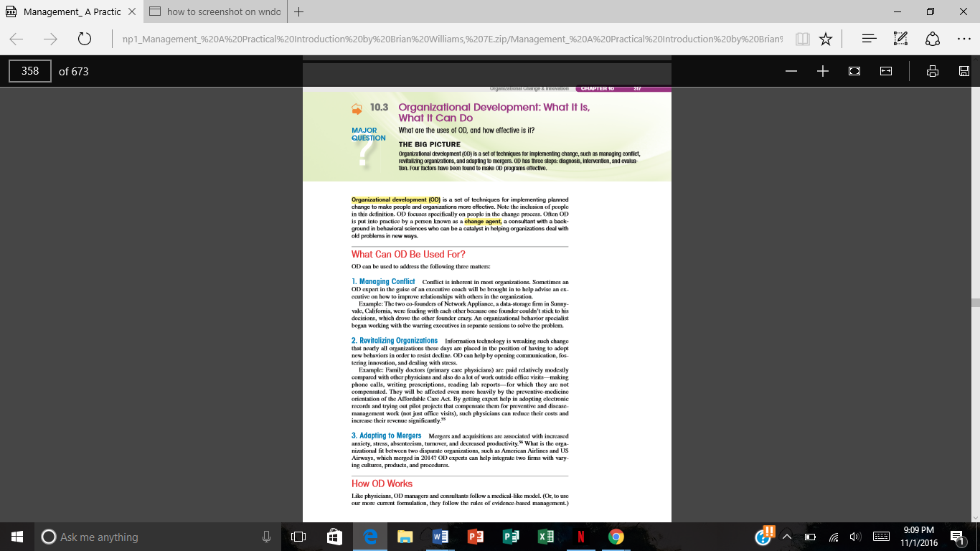Click the 'What Can OD Be Used For?' heading
This screenshot has width=980, height=551.
408,254
